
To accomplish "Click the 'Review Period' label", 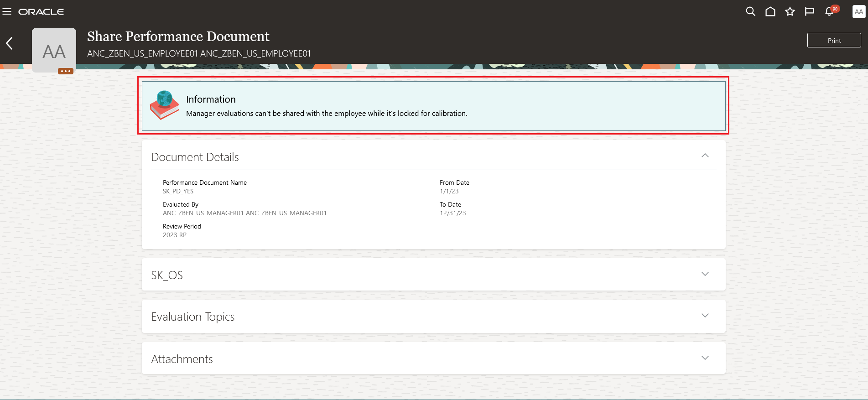I will coord(182,226).
